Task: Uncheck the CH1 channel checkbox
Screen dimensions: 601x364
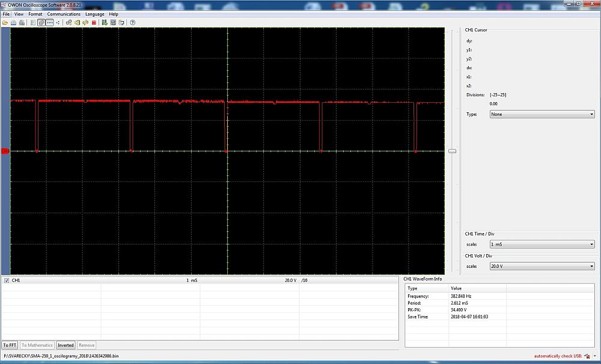Action: coord(7,281)
